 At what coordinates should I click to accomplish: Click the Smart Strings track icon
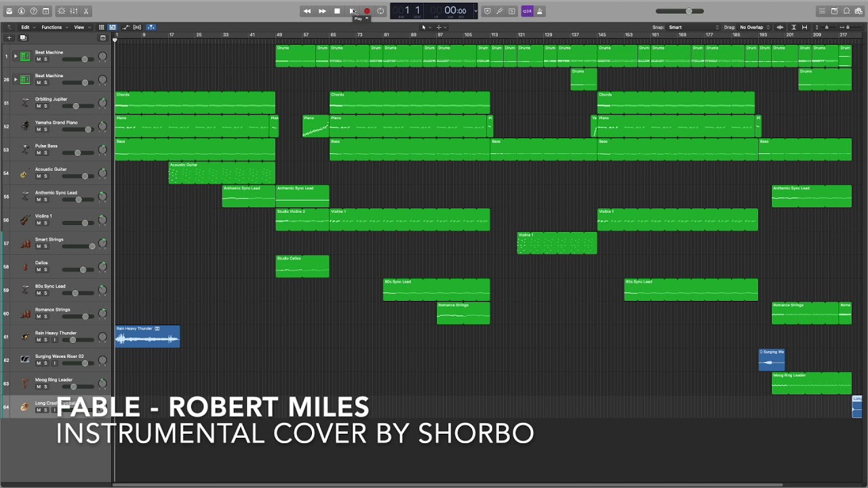[x=25, y=243]
